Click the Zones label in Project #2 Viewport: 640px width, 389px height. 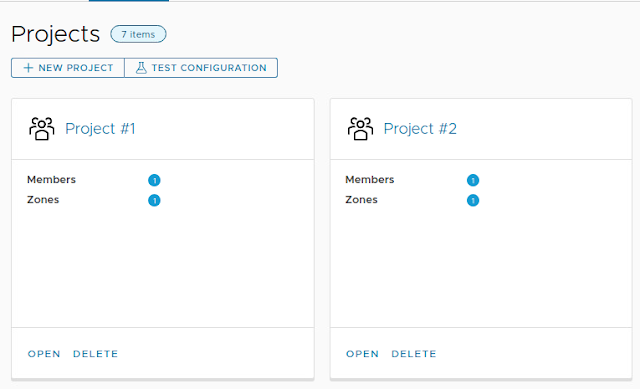point(361,200)
